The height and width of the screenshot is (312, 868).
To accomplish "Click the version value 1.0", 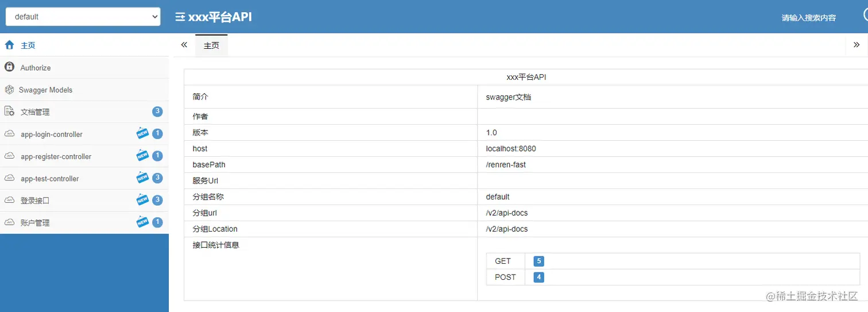I will (x=491, y=132).
